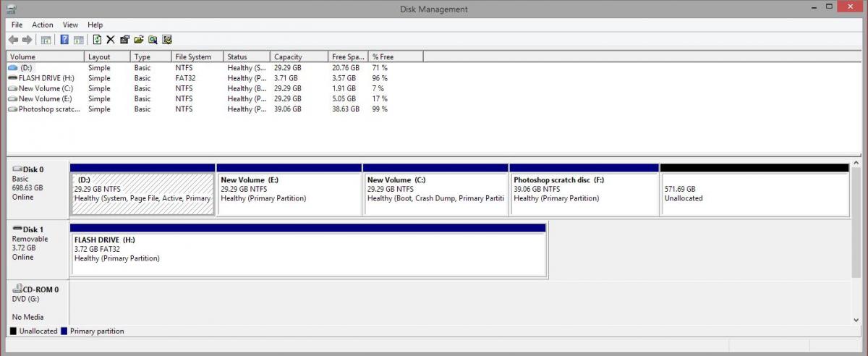Click the 5.05 GB free space cell
The height and width of the screenshot is (356, 868).
344,99
